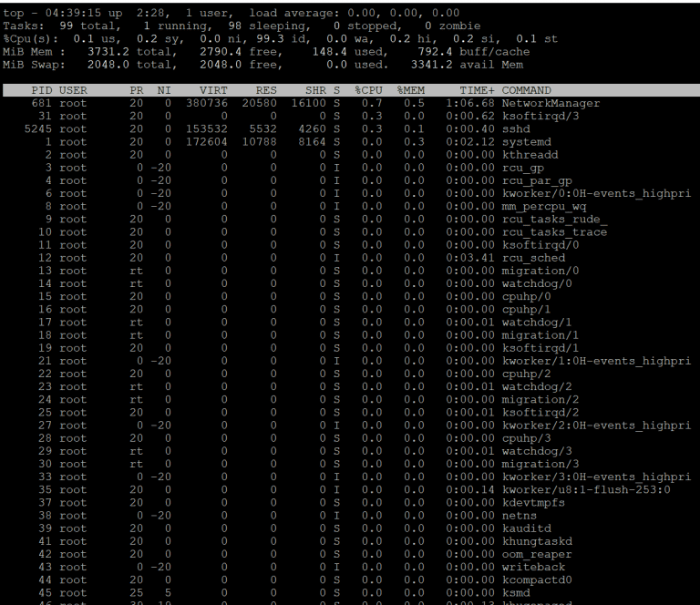
Task: Click the PID column header
Action: pyautogui.click(x=42, y=90)
